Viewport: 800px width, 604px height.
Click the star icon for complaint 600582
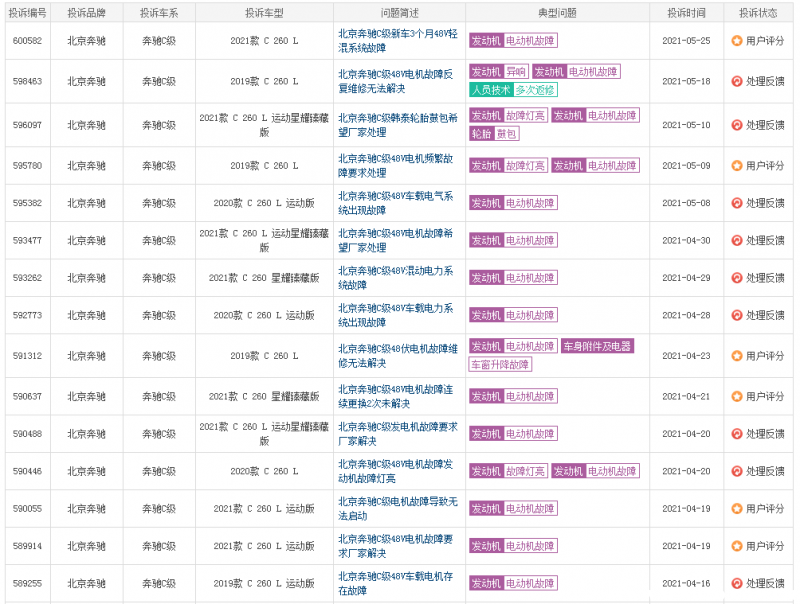pos(737,41)
